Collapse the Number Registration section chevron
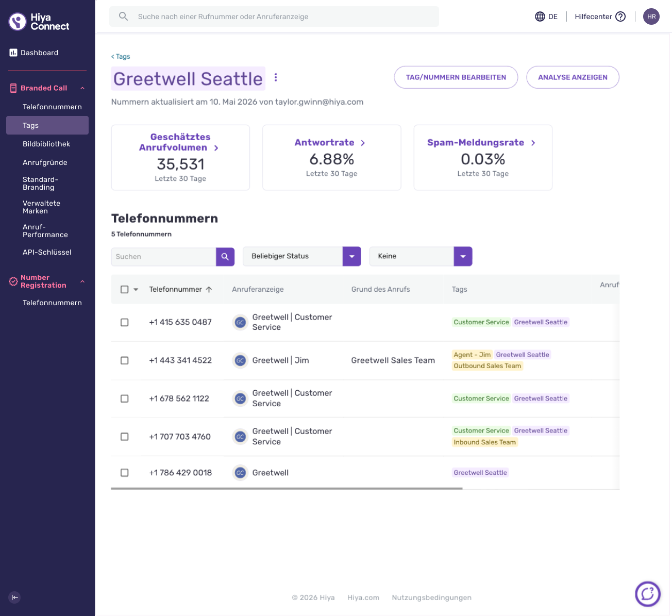The width and height of the screenshot is (672, 616). [82, 281]
